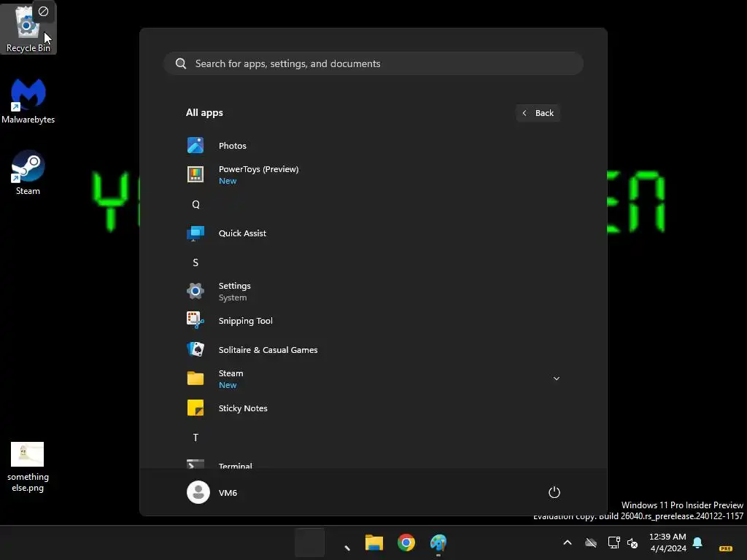
Task: Click the PRE insider badge in tray
Action: coord(726,548)
